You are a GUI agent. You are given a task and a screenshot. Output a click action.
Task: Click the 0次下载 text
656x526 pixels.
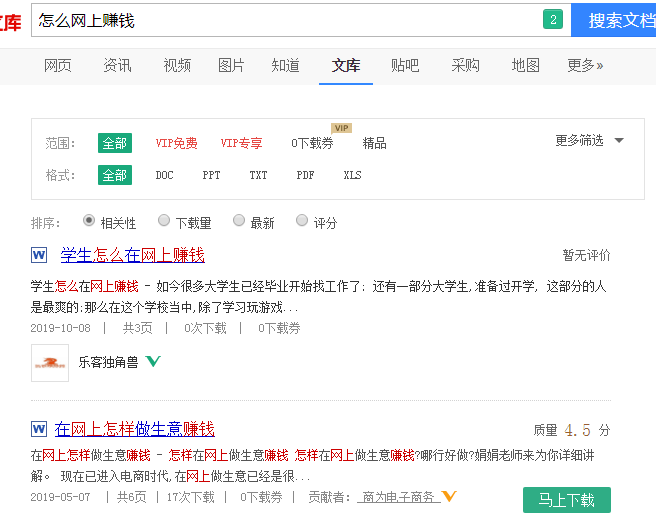tap(205, 328)
